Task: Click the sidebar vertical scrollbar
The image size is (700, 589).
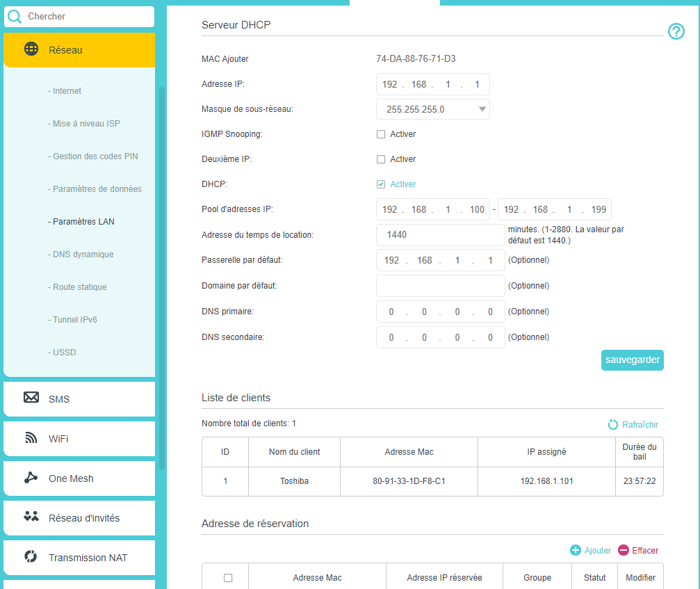Action: (162, 278)
